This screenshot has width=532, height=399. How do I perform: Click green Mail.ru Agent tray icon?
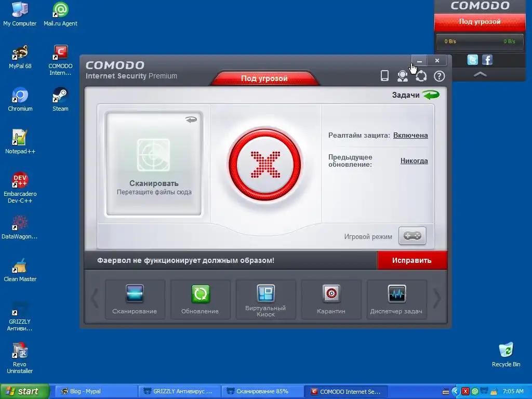(x=475, y=392)
